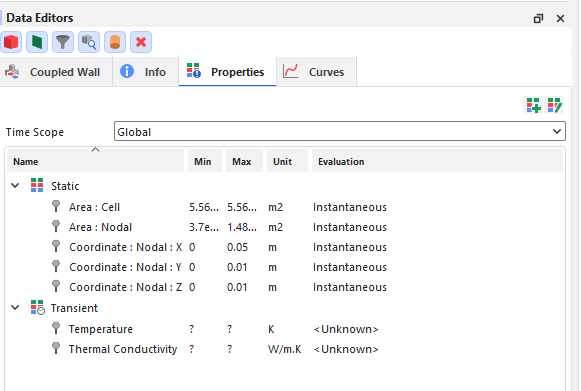Viewport: 581px width, 391px height.
Task: Click the pin icon beside Thermal Conductivity
Action: coord(56,348)
